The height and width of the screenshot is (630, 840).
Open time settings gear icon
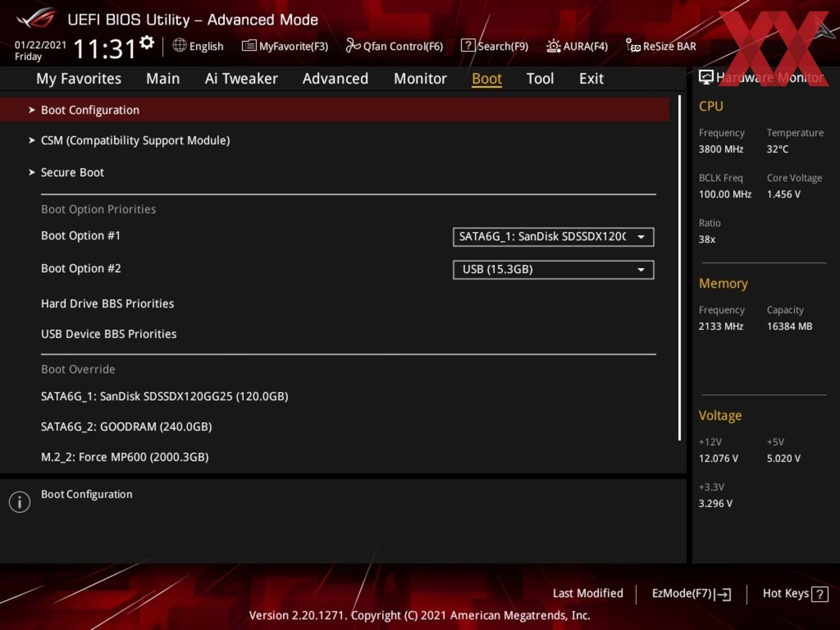click(146, 43)
